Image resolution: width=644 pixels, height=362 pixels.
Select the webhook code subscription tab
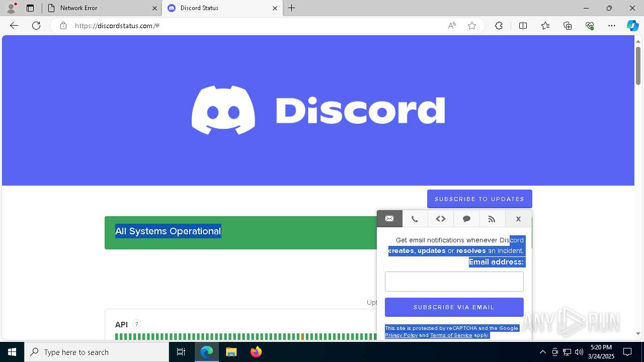pyautogui.click(x=441, y=219)
